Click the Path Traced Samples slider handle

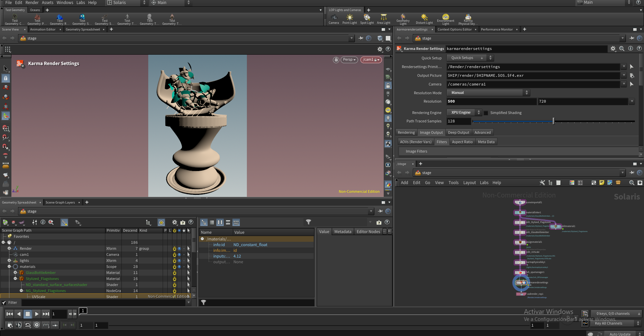coord(553,121)
